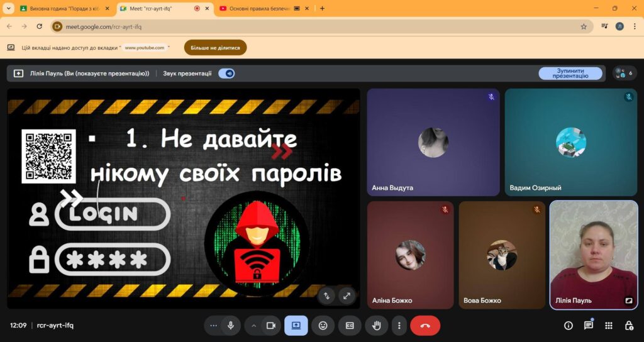Mute the microphone in the call bar
The width and height of the screenshot is (644, 342).
click(x=231, y=326)
